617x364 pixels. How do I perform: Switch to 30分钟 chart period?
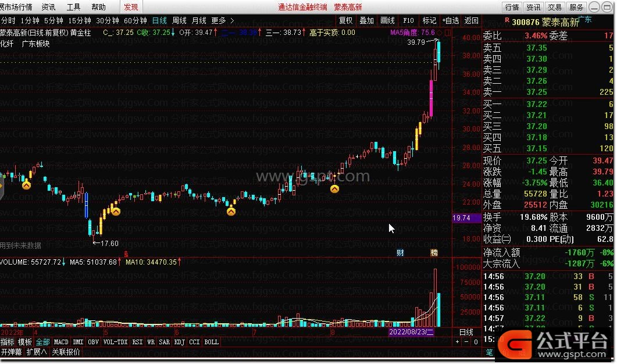point(108,20)
